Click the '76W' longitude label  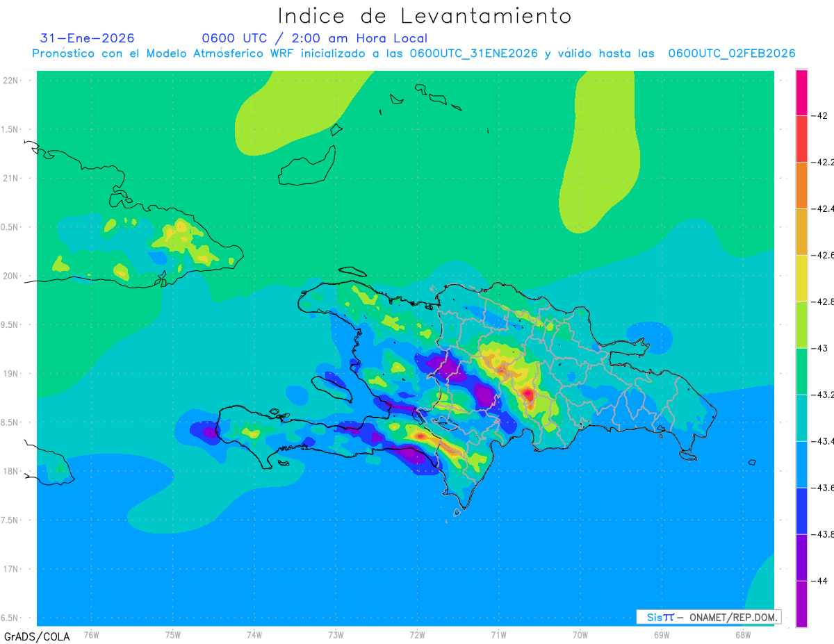pos(91,635)
